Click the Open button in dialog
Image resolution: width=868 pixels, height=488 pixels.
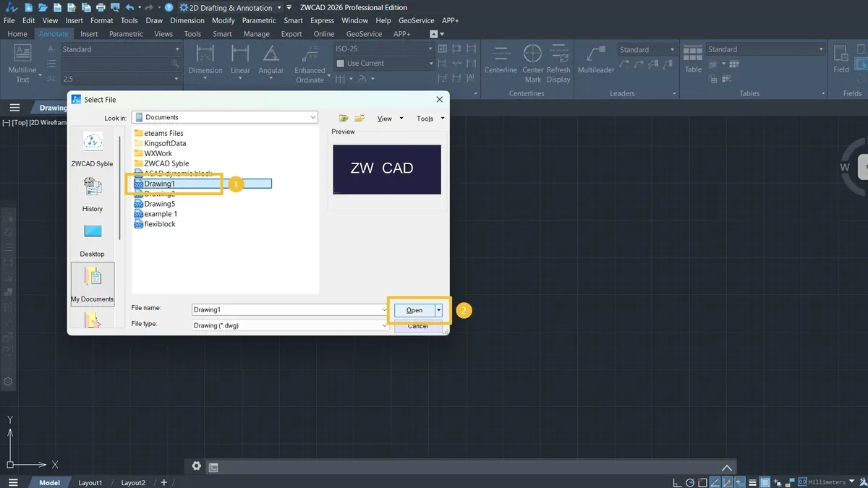tap(414, 310)
